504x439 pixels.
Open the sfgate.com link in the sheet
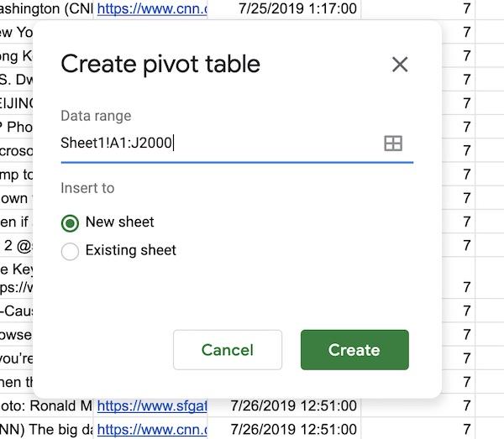click(x=151, y=406)
